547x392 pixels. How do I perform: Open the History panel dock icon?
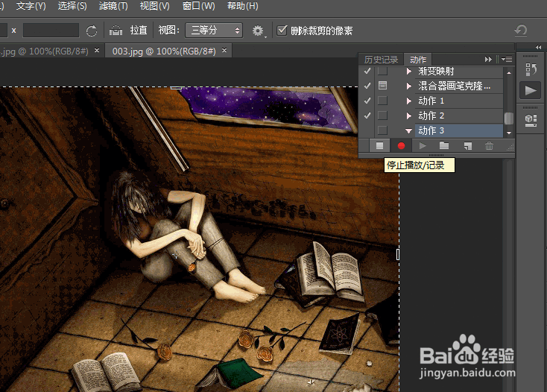click(x=531, y=69)
